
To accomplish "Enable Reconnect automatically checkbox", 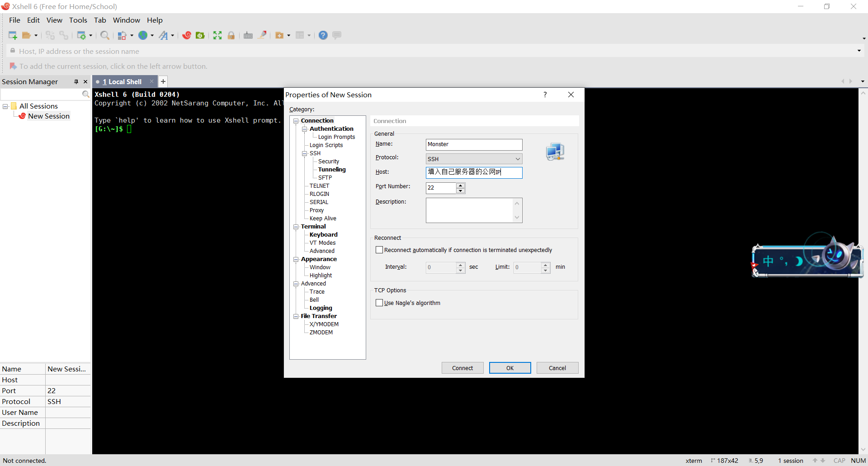I will click(379, 250).
